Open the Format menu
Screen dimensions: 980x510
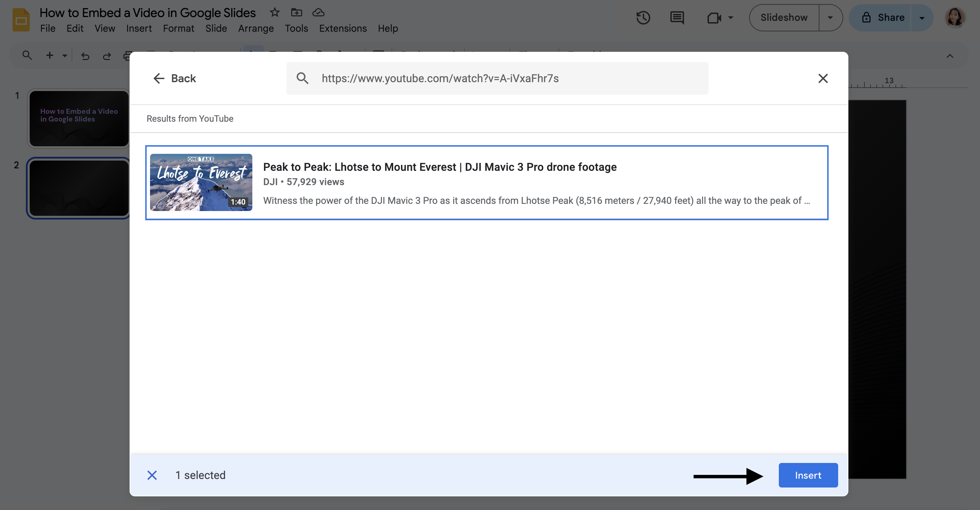(x=178, y=29)
